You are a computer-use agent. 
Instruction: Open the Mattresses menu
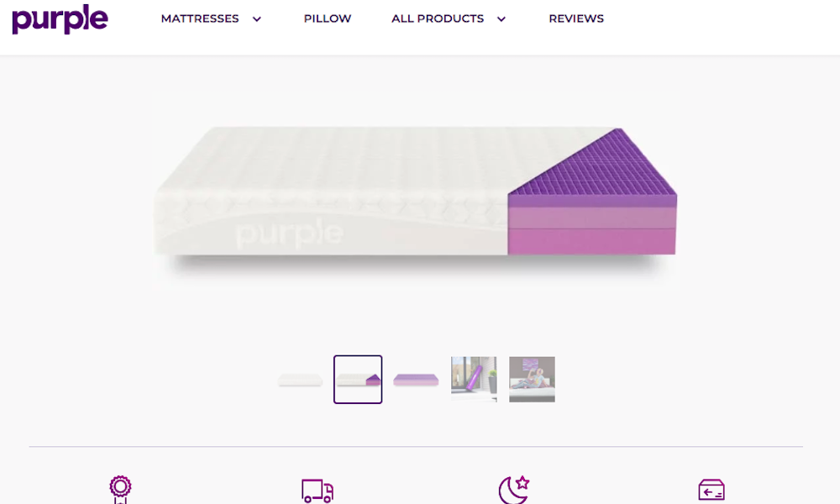point(200,18)
